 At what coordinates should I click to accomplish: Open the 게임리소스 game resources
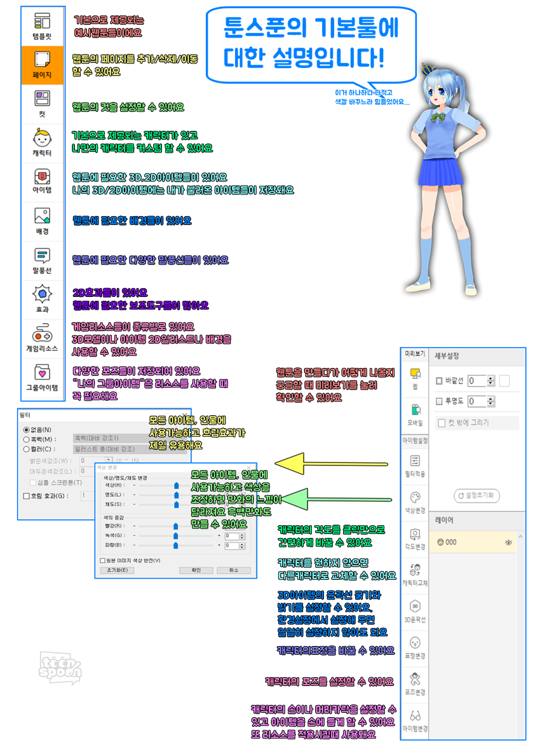(x=43, y=338)
